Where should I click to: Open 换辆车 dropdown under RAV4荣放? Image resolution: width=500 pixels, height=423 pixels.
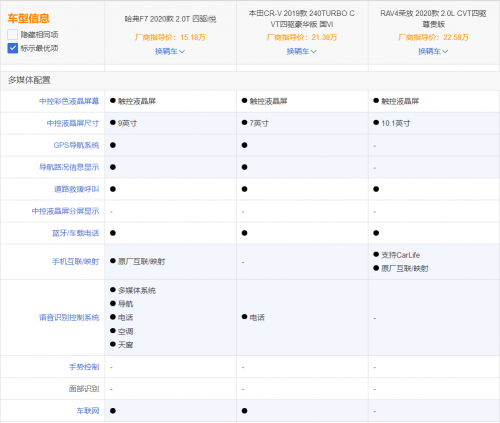coord(433,51)
